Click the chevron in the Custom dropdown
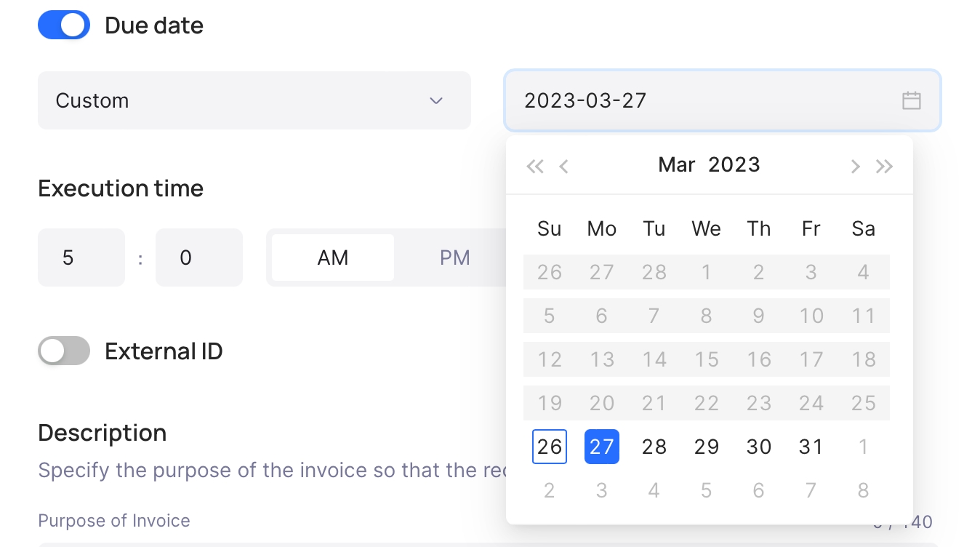Image resolution: width=980 pixels, height=547 pixels. pyautogui.click(x=436, y=100)
